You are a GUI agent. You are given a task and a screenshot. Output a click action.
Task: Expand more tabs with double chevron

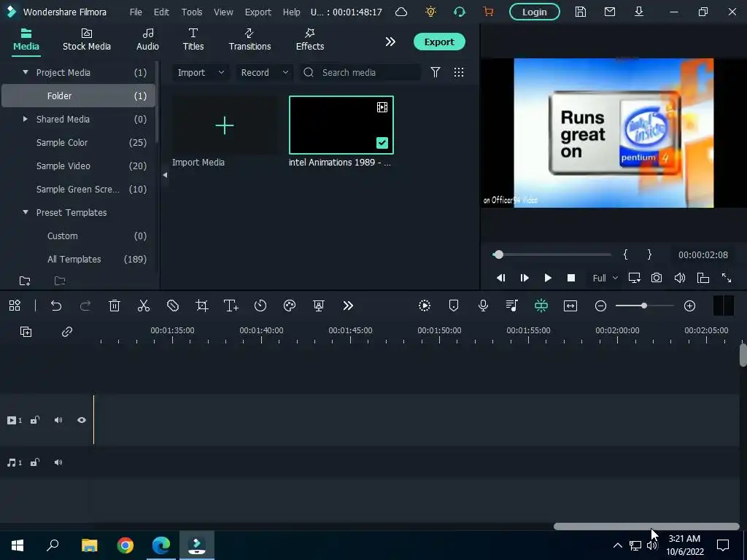[x=390, y=42]
